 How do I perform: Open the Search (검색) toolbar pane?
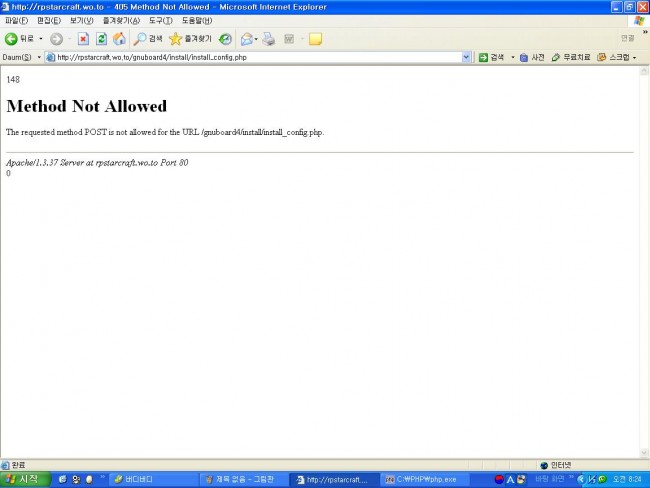148,39
